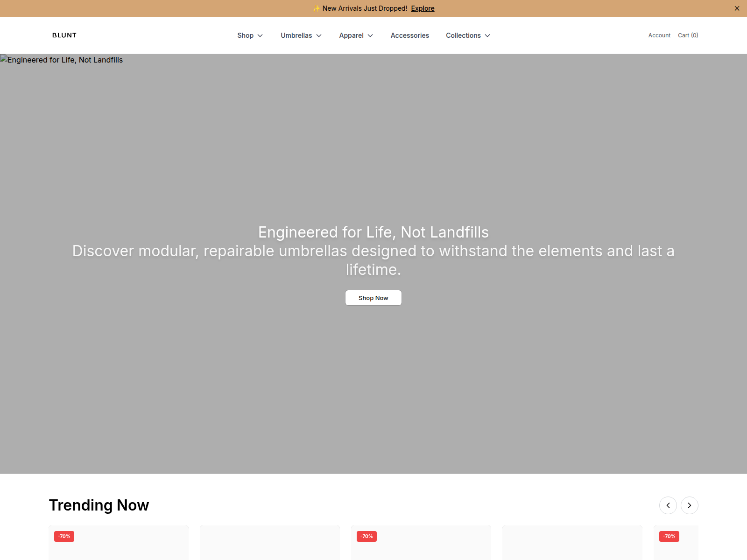Click the sparkle emoji in the announcement

(317, 8)
